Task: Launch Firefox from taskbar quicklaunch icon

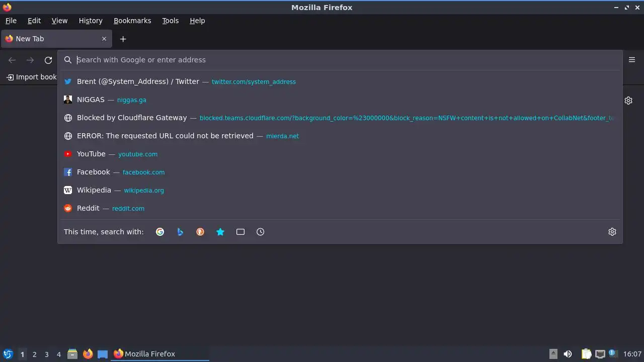Action: pos(88,354)
